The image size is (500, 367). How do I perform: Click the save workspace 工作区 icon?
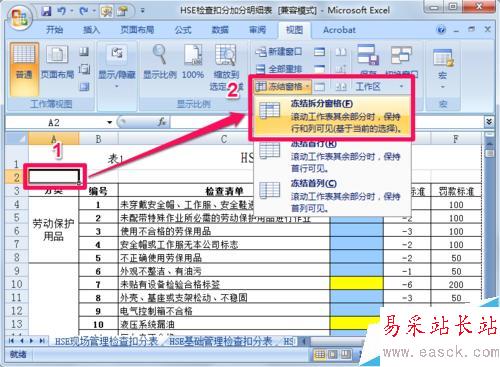tap(368, 55)
